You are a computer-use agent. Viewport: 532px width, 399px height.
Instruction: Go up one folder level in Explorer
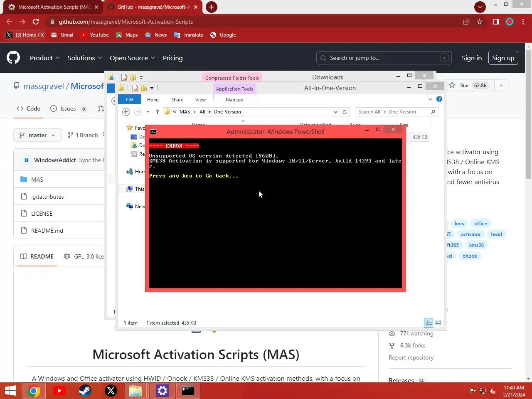pyautogui.click(x=158, y=112)
